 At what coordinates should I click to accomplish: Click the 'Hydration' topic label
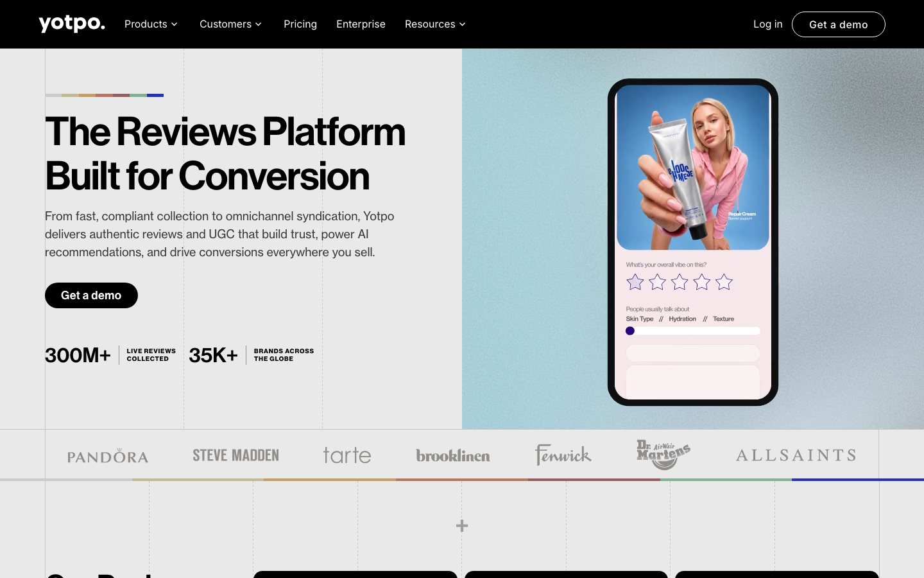tap(682, 319)
